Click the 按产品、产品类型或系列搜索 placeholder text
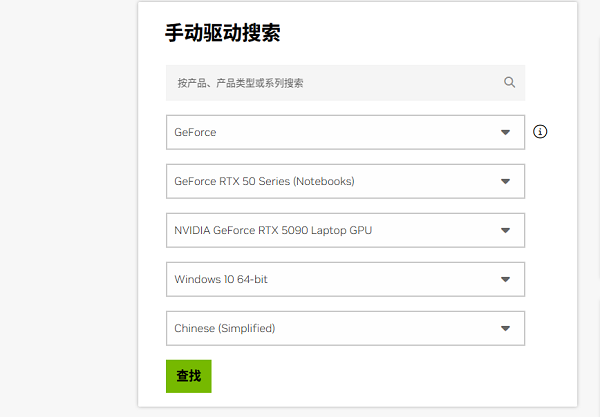 pyautogui.click(x=240, y=83)
